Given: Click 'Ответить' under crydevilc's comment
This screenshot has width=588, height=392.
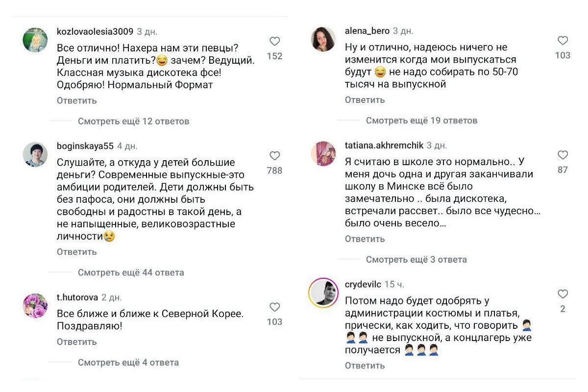Looking at the screenshot, I should pyautogui.click(x=365, y=366).
